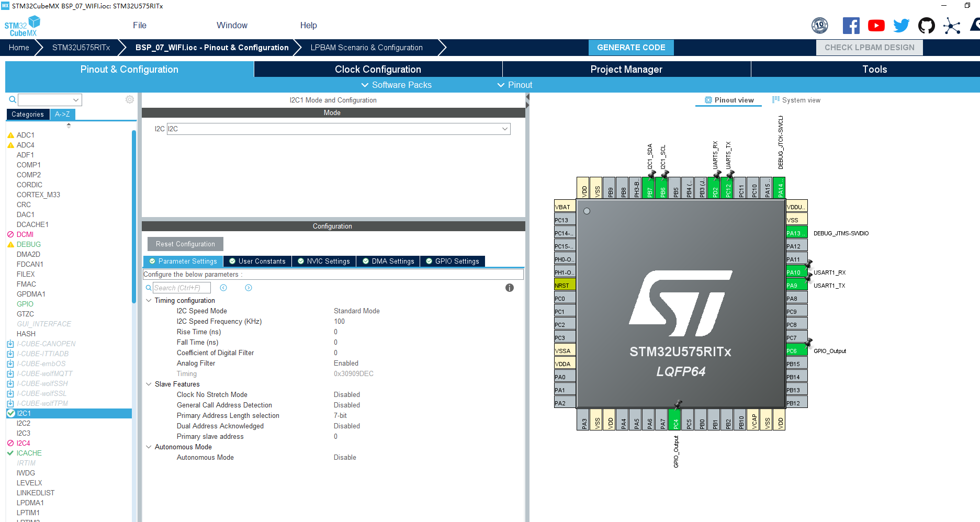The image size is (980, 522).
Task: Click the I-CUBE-wolfSSL download icon
Action: tap(10, 393)
